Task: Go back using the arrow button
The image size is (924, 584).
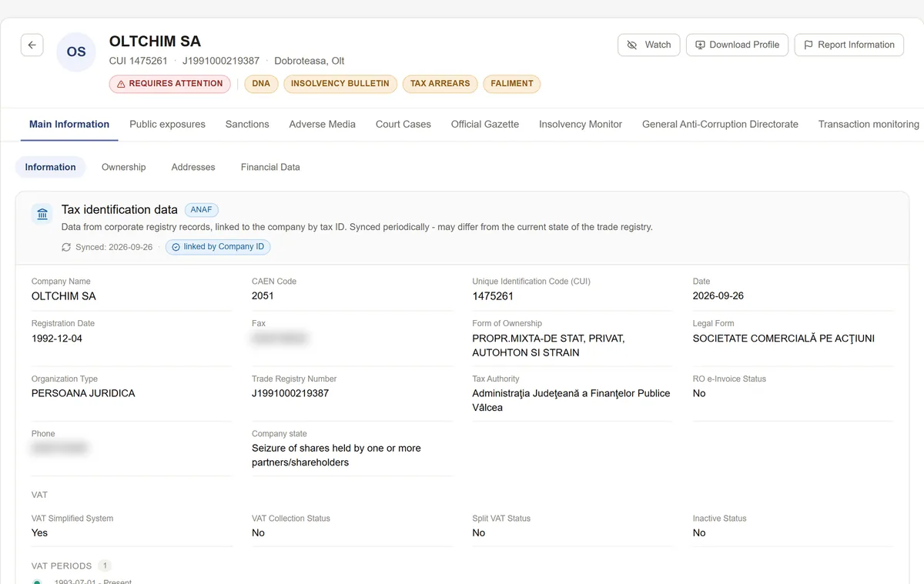Action: 32,45
